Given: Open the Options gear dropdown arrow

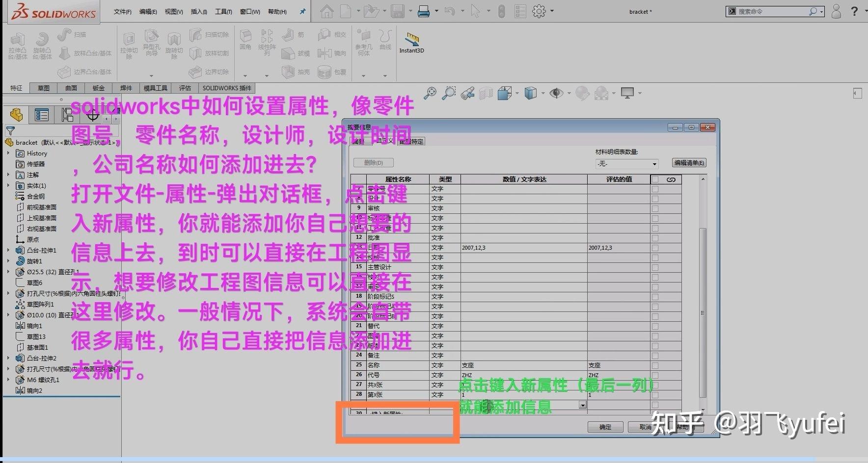Looking at the screenshot, I should (552, 11).
